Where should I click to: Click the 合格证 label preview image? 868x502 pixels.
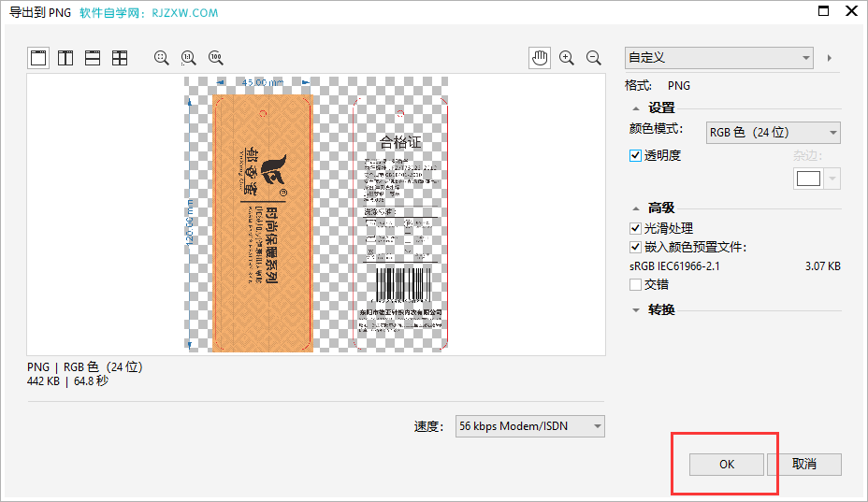coord(400,223)
